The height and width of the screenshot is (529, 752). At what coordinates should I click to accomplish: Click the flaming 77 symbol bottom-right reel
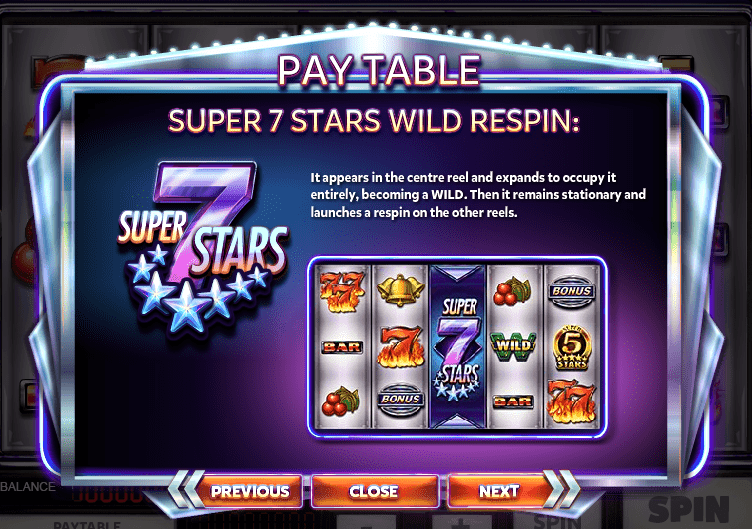572,401
